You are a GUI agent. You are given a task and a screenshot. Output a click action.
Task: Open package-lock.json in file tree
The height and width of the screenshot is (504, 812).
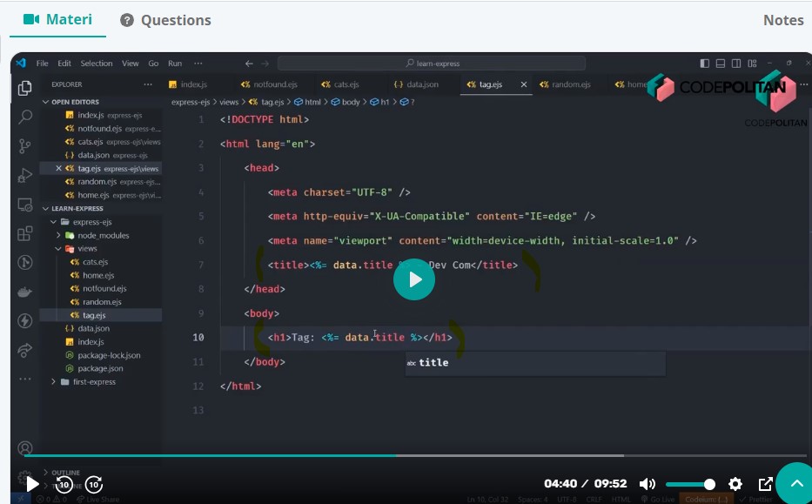coord(109,355)
